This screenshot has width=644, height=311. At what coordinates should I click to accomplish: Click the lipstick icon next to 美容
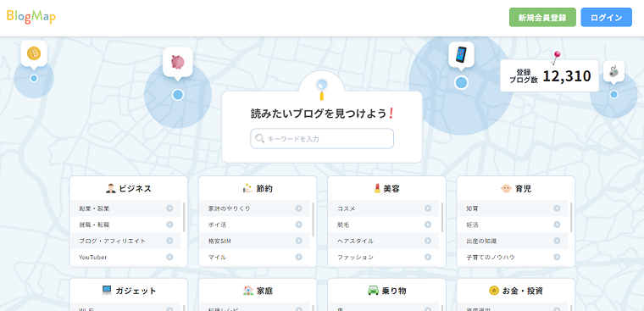(x=377, y=189)
